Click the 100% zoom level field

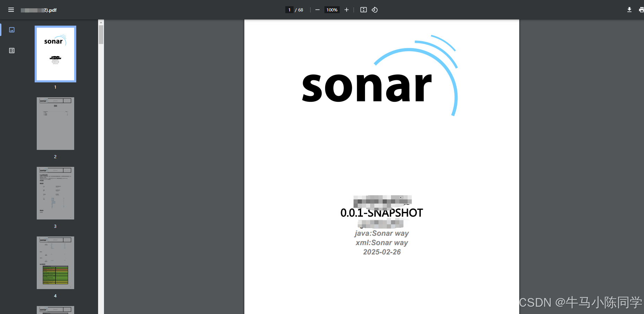[x=332, y=10]
